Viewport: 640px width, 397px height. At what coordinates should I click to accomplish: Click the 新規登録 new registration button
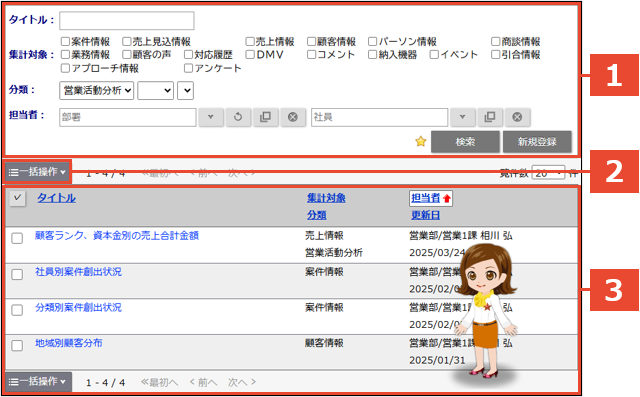(537, 142)
